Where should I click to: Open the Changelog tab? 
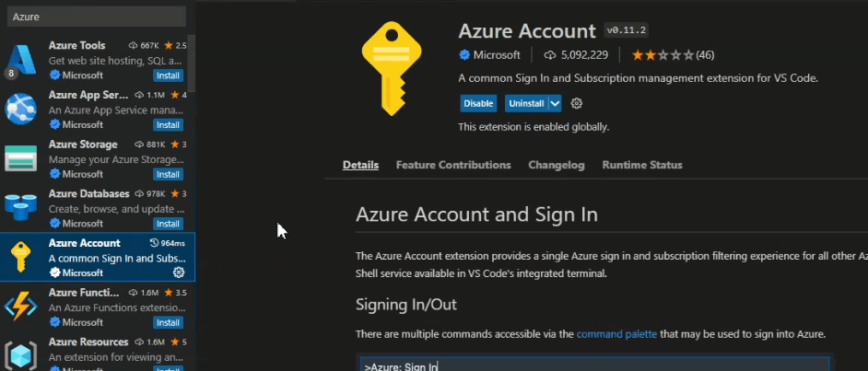click(557, 165)
